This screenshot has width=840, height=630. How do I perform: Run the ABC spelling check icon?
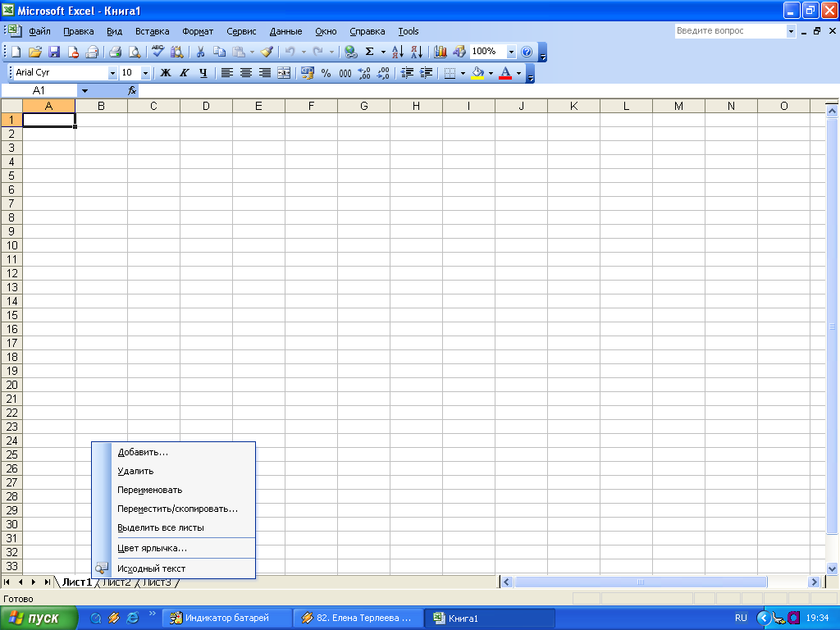point(158,52)
